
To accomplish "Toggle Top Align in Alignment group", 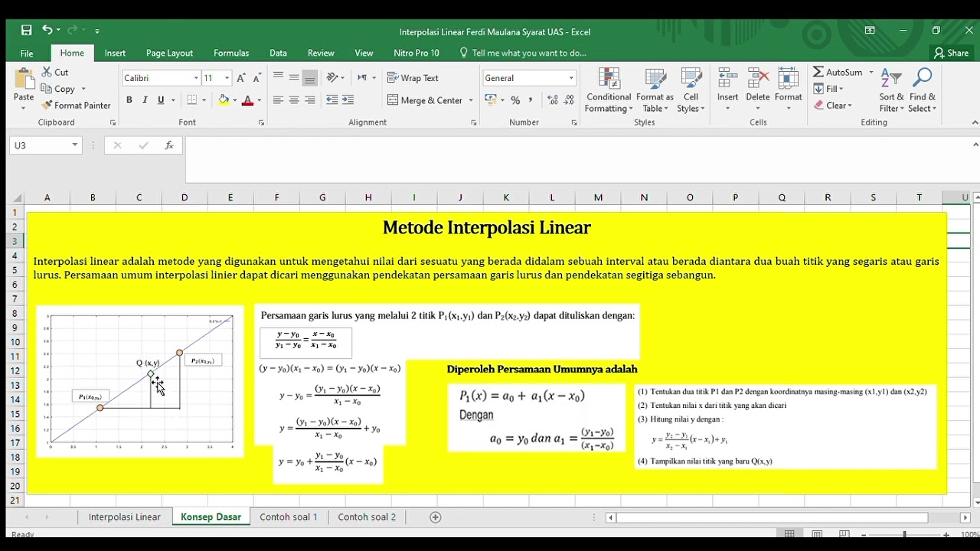I will 278,78.
